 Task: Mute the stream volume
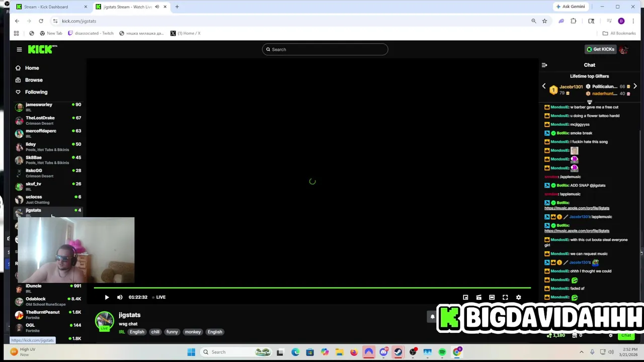(120, 297)
